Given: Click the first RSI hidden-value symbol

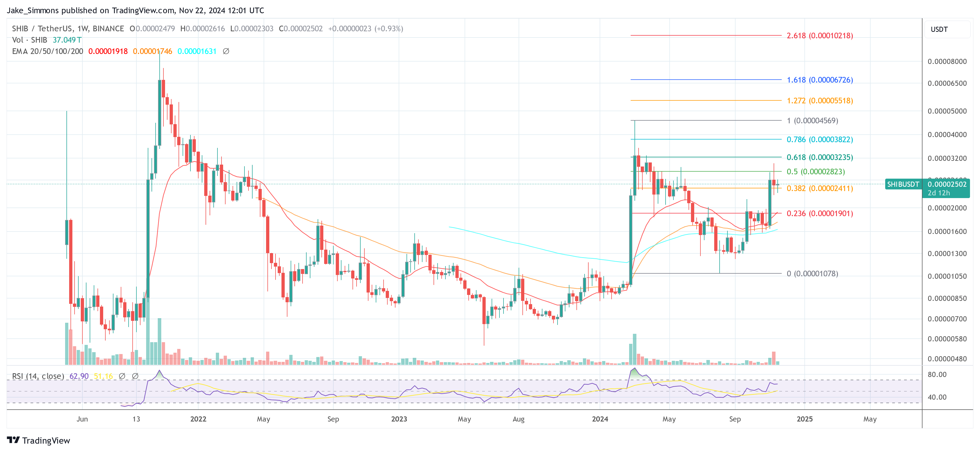Looking at the screenshot, I should point(122,376).
